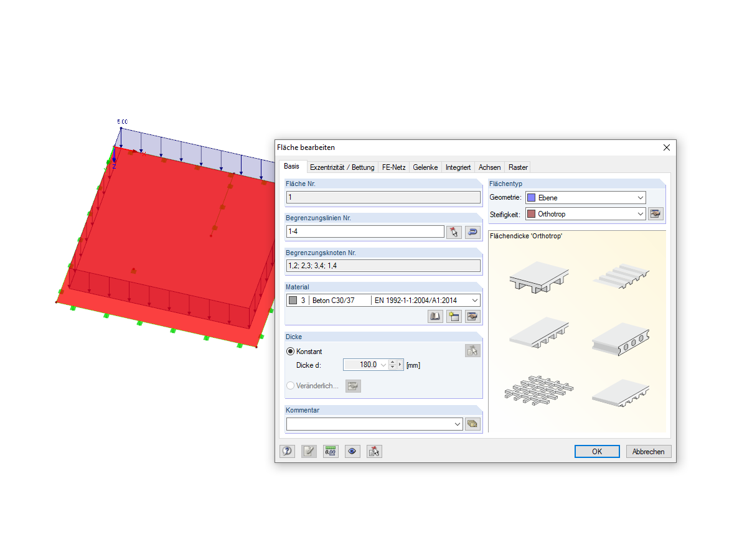Click the edit material icon

coord(472,316)
